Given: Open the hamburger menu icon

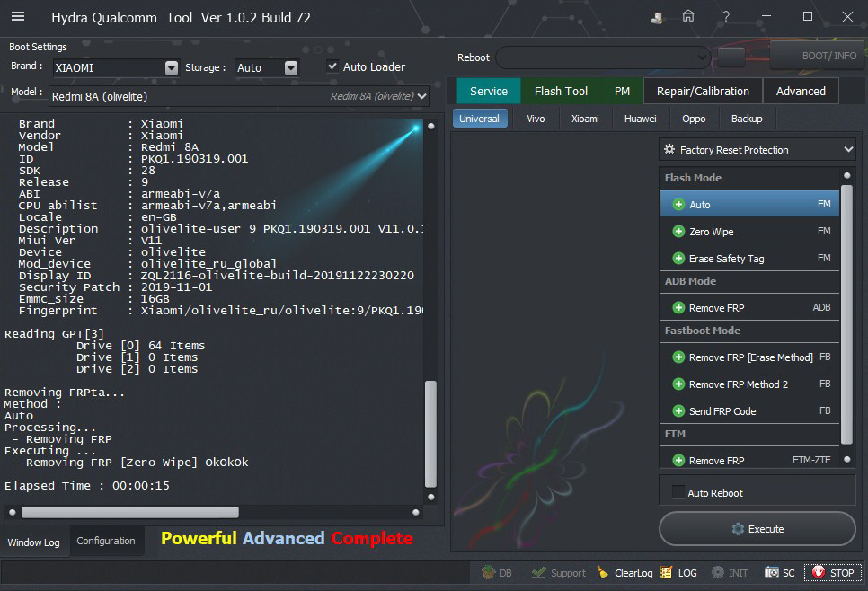Looking at the screenshot, I should (x=18, y=17).
